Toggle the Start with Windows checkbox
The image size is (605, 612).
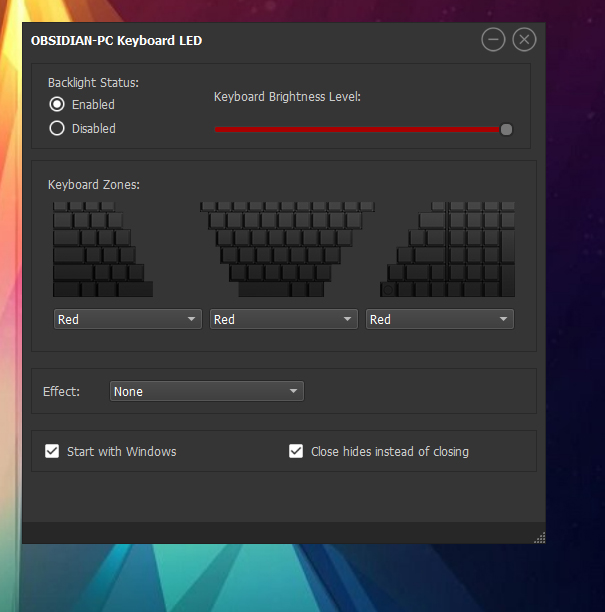pyautogui.click(x=52, y=451)
